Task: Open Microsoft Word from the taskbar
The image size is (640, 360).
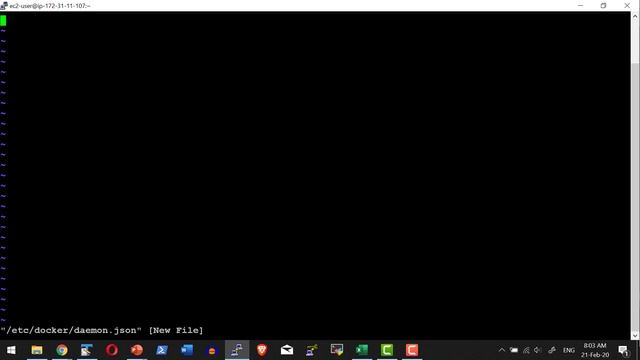Action: click(x=187, y=350)
